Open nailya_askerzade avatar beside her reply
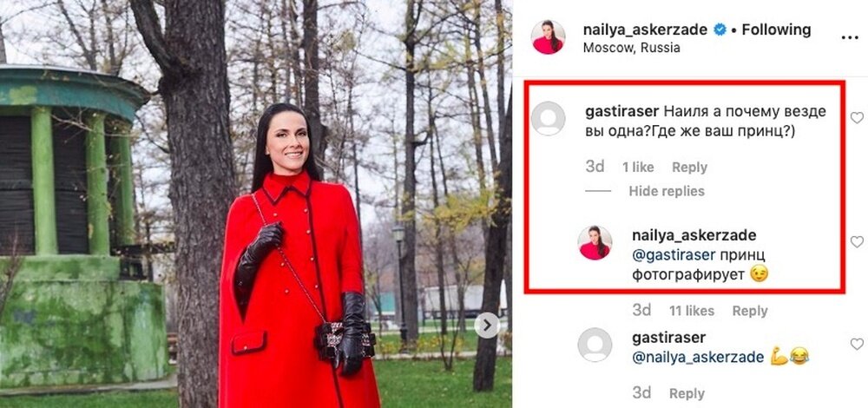The width and height of the screenshot is (868, 408). pyautogui.click(x=595, y=242)
